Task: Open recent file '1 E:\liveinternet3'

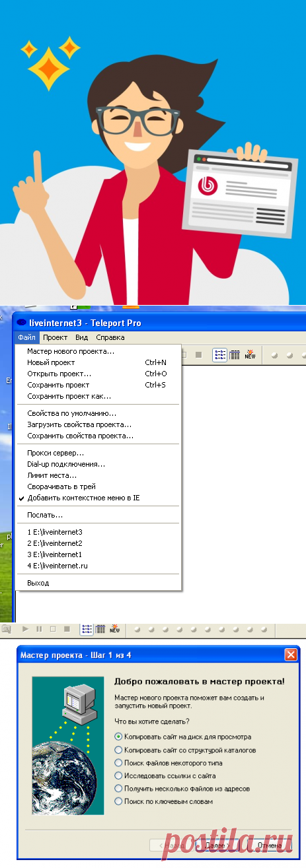Action: pyautogui.click(x=97, y=531)
